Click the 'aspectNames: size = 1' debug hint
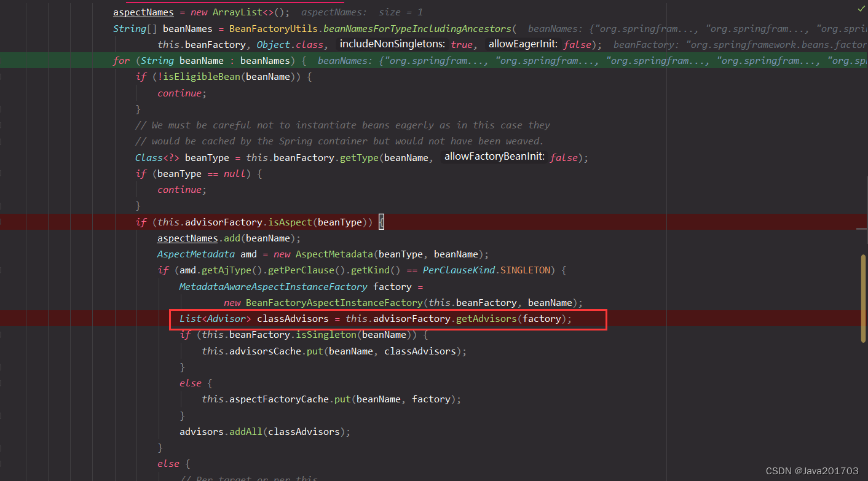 click(x=361, y=12)
